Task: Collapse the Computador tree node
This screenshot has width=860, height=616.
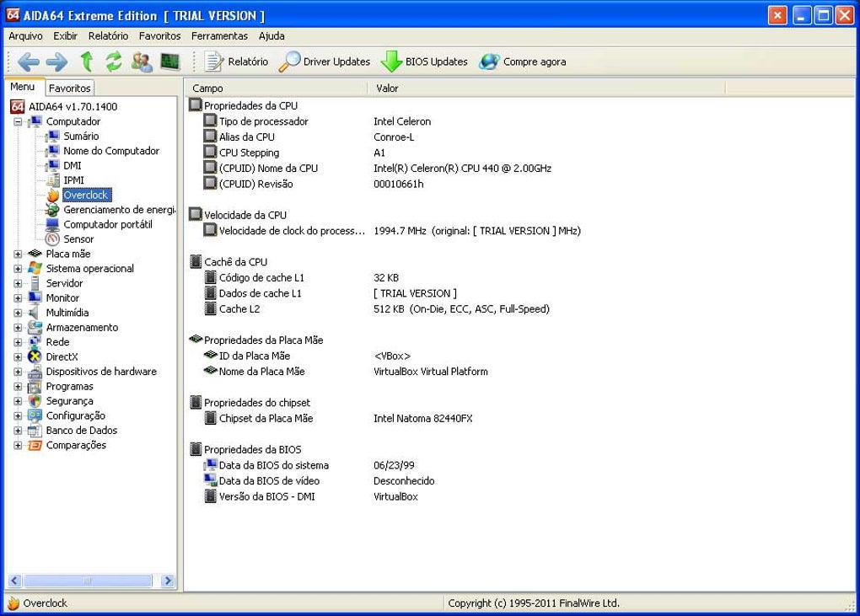Action: coord(18,121)
